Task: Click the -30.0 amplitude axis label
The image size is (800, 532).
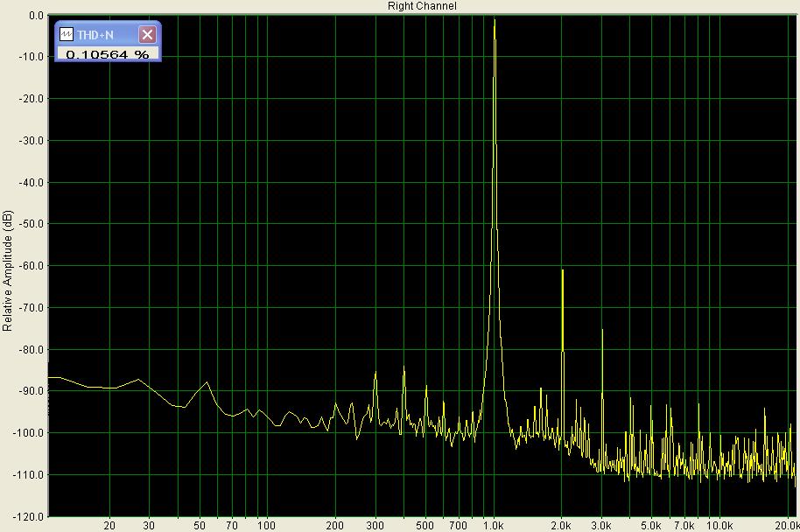Action: (32, 140)
